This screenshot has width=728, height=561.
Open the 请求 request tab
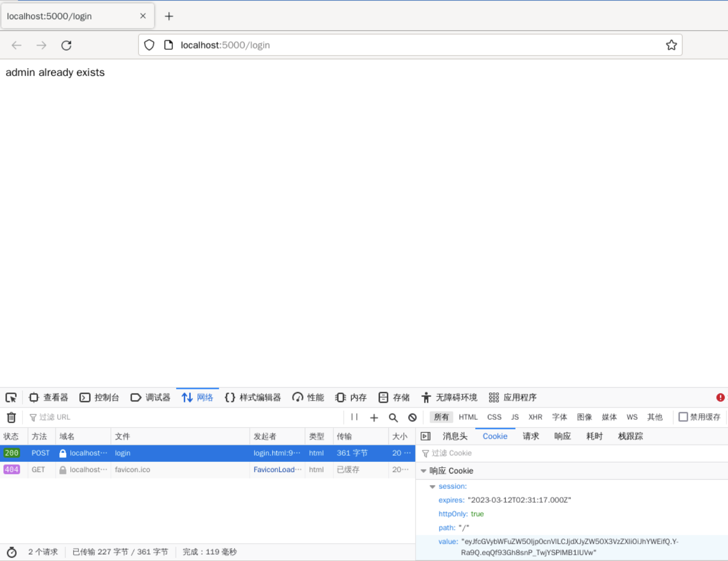coord(531,436)
